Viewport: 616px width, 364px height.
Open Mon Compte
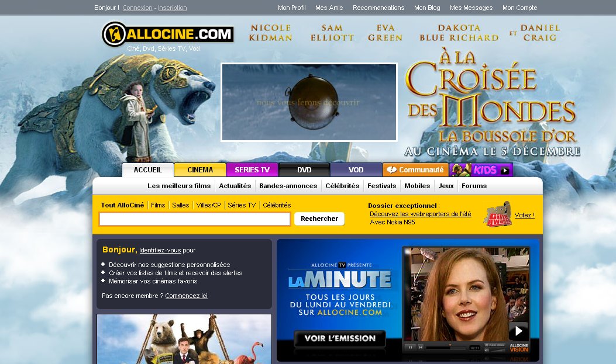(519, 8)
